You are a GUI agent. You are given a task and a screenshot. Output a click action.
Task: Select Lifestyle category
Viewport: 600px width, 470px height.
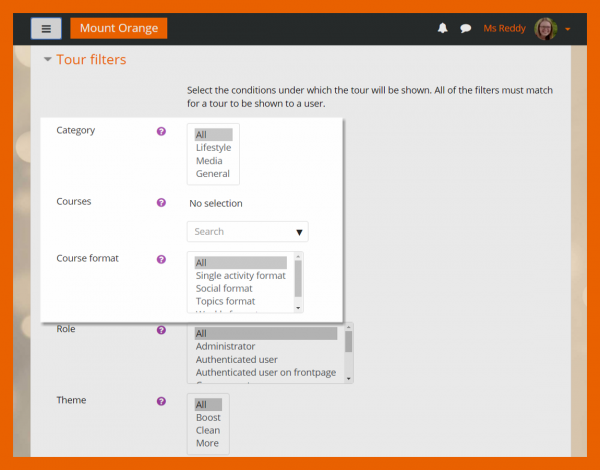point(213,148)
